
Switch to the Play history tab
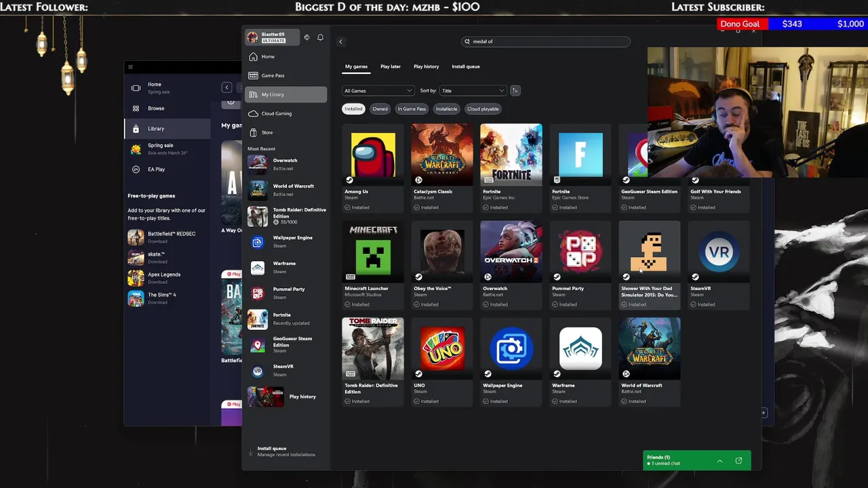426,66
